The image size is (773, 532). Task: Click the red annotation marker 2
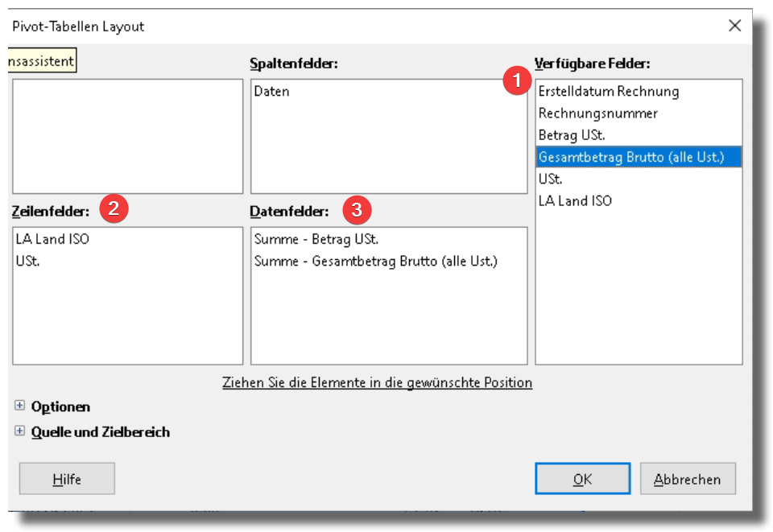[x=114, y=209]
